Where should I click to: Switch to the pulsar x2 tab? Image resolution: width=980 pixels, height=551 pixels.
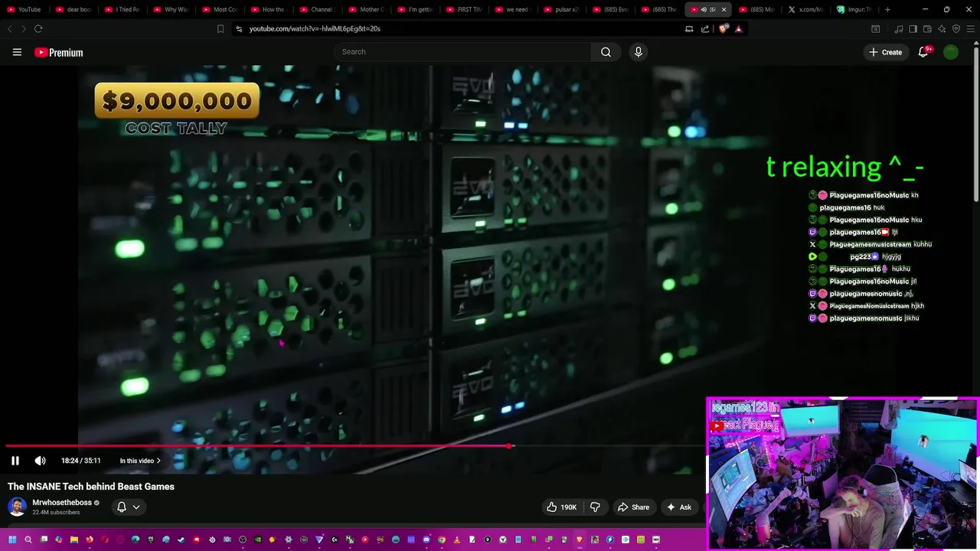[561, 9]
